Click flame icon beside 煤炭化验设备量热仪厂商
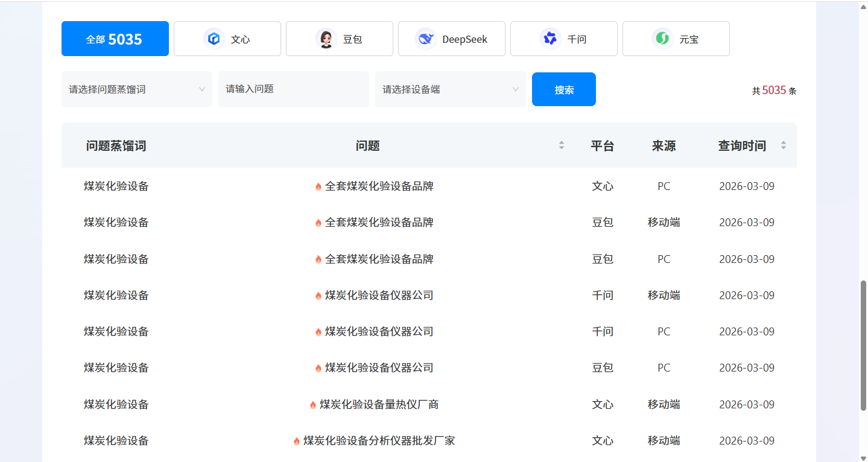 [312, 405]
